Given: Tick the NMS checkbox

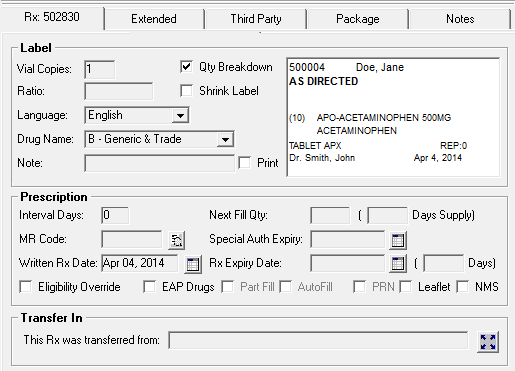Looking at the screenshot, I should [463, 287].
